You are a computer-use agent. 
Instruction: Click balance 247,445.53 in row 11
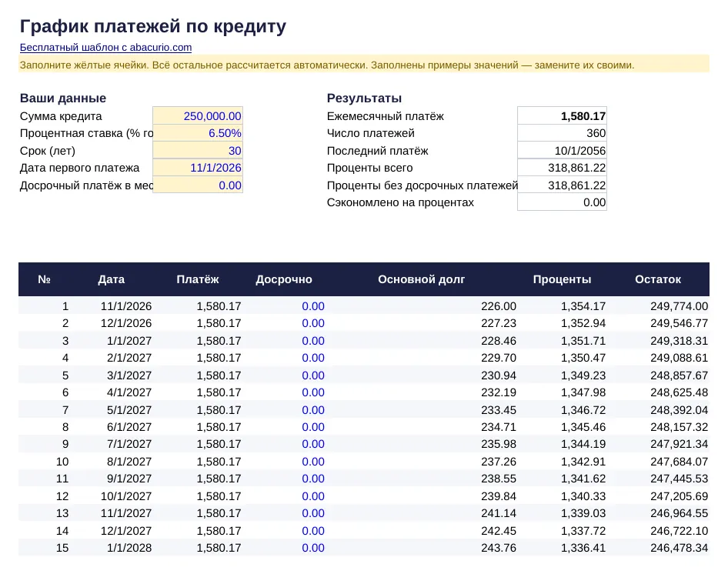tap(680, 479)
